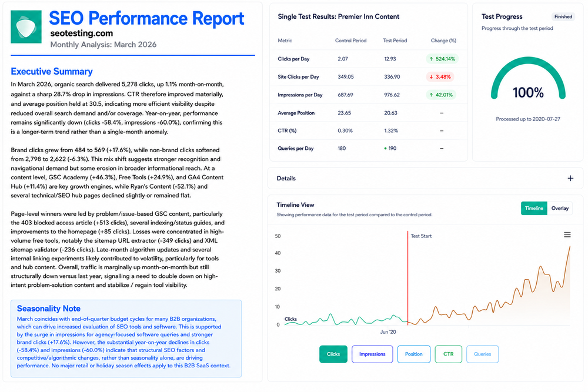This screenshot has height=392, width=588.
Task: Click the Test Progress heading
Action: tap(502, 16)
